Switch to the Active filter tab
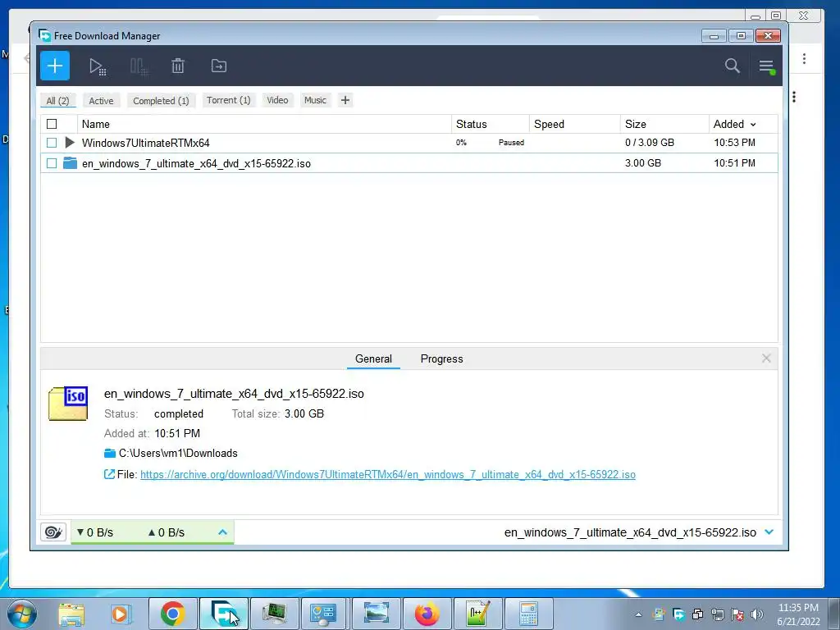 point(101,101)
